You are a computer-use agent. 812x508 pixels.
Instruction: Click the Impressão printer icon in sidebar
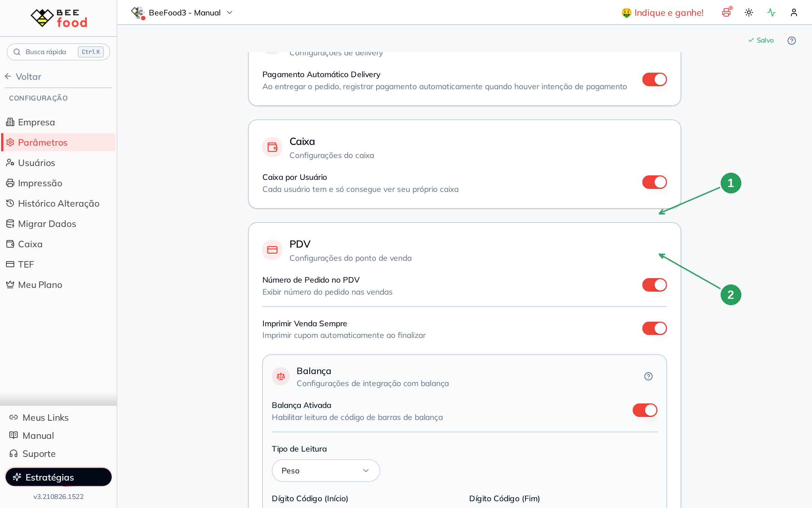tap(10, 183)
